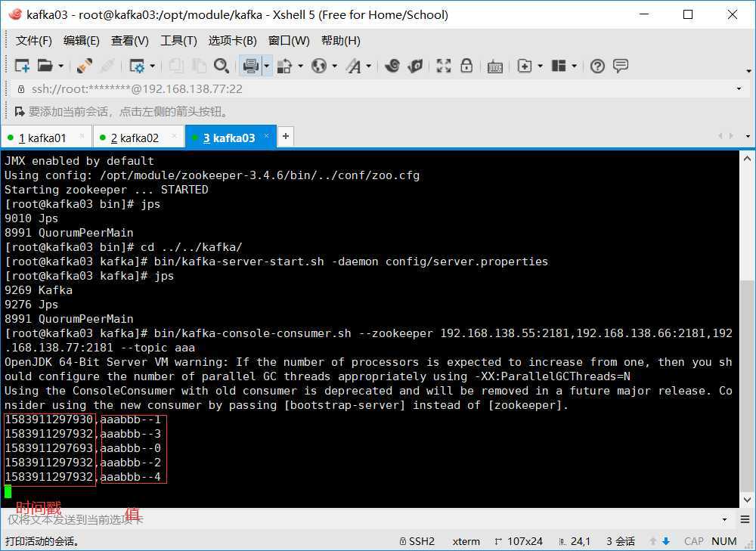
Task: Close the kafka01 tab
Action: pos(82,137)
